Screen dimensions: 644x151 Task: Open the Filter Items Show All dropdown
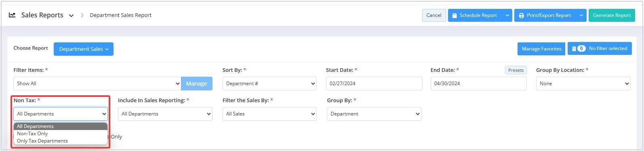[97, 84]
